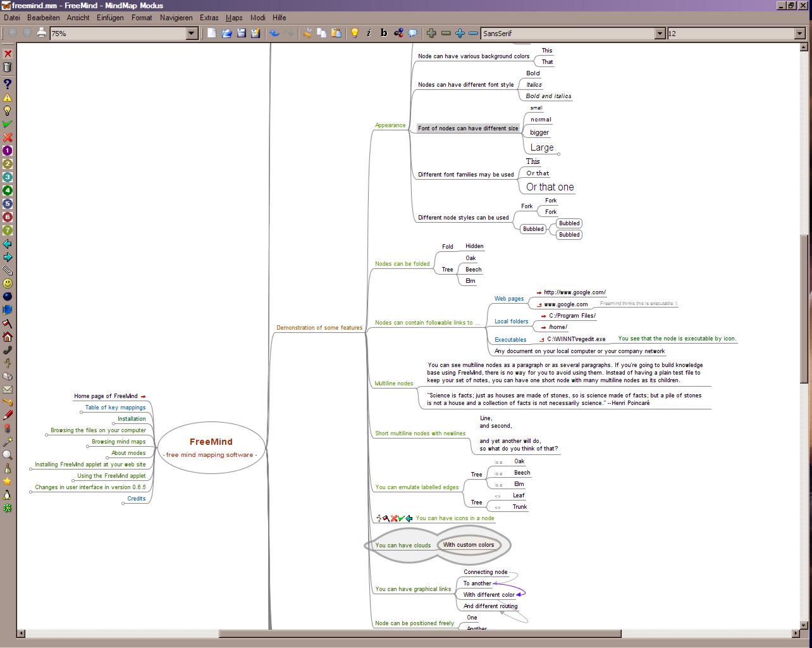
Task: Click the save-as icon with pencil
Action: [x=255, y=33]
